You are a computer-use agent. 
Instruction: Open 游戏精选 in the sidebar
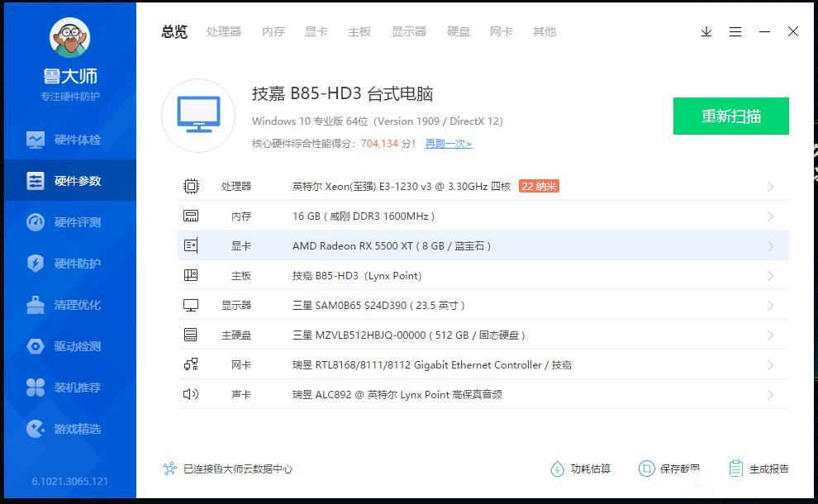click(70, 429)
